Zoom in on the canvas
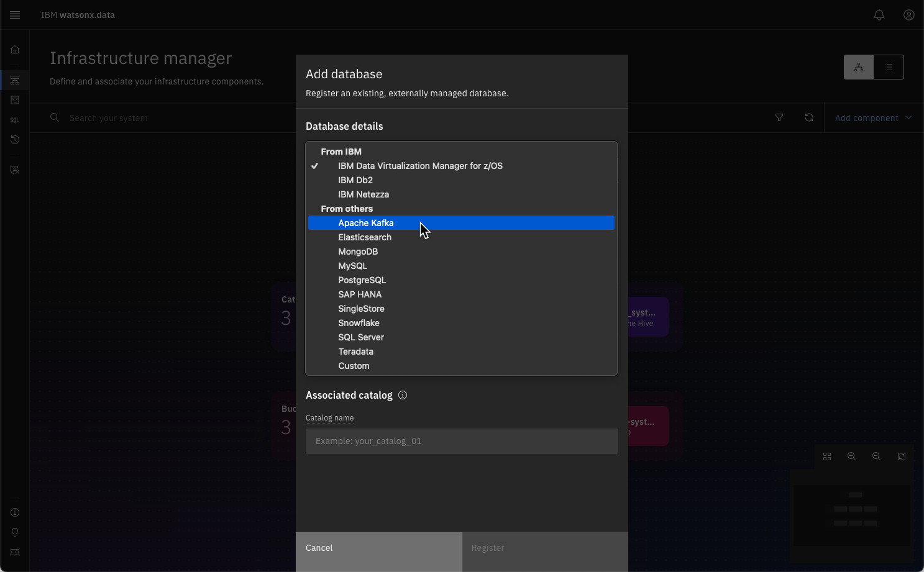The width and height of the screenshot is (924, 572). point(852,456)
